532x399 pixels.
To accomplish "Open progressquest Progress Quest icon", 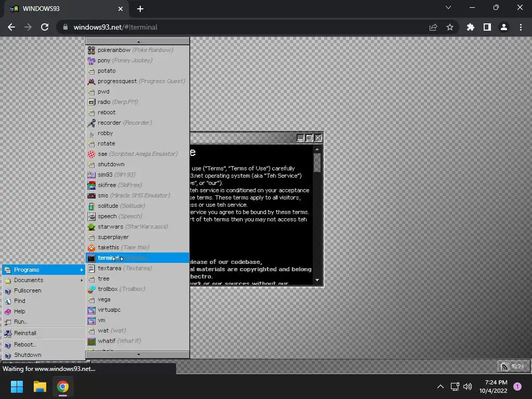I will (91, 82).
